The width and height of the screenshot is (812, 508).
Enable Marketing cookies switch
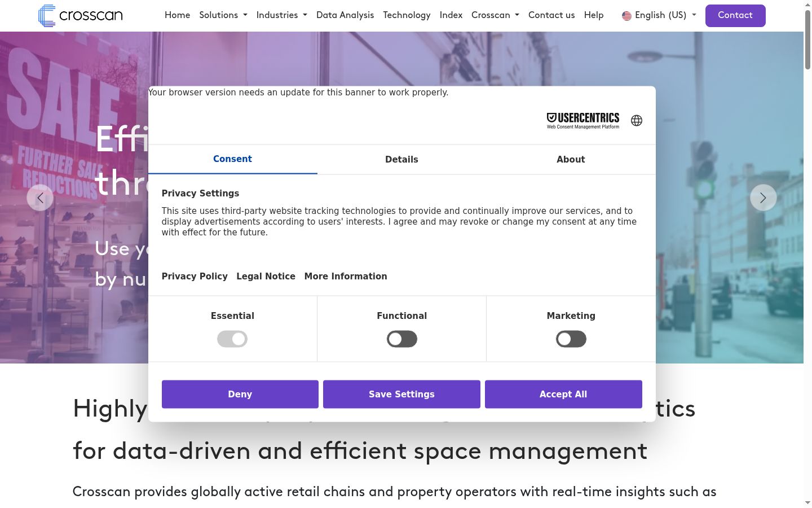[x=571, y=339]
